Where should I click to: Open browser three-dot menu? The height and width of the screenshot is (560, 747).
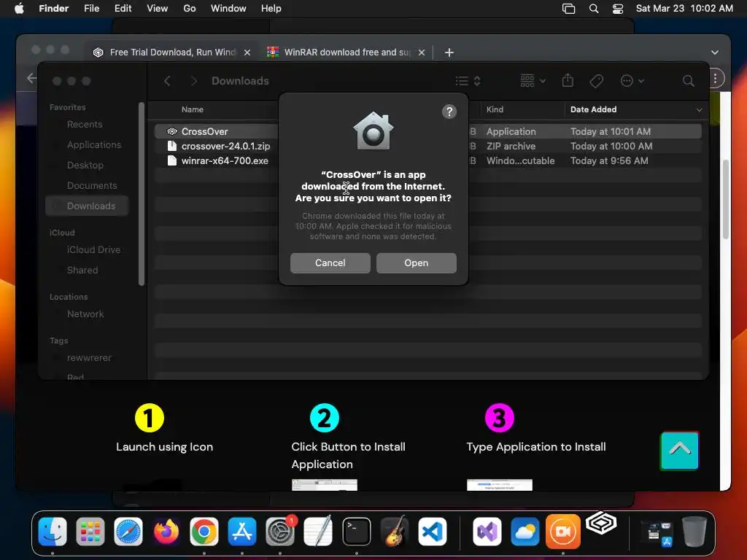(x=715, y=79)
